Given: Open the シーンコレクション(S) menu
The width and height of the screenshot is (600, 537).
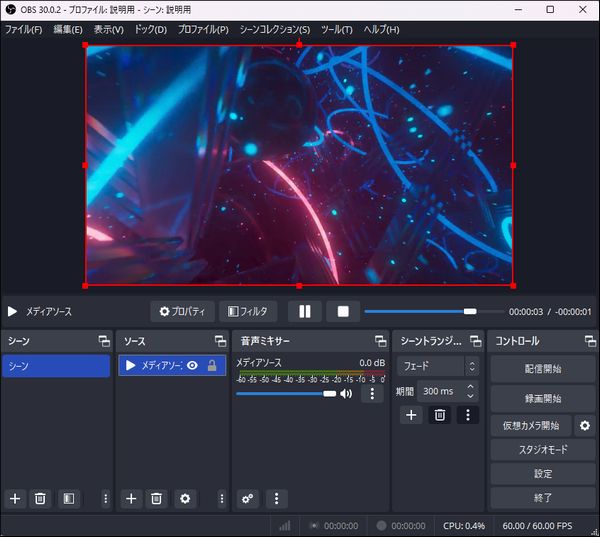Looking at the screenshot, I should click(x=275, y=29).
